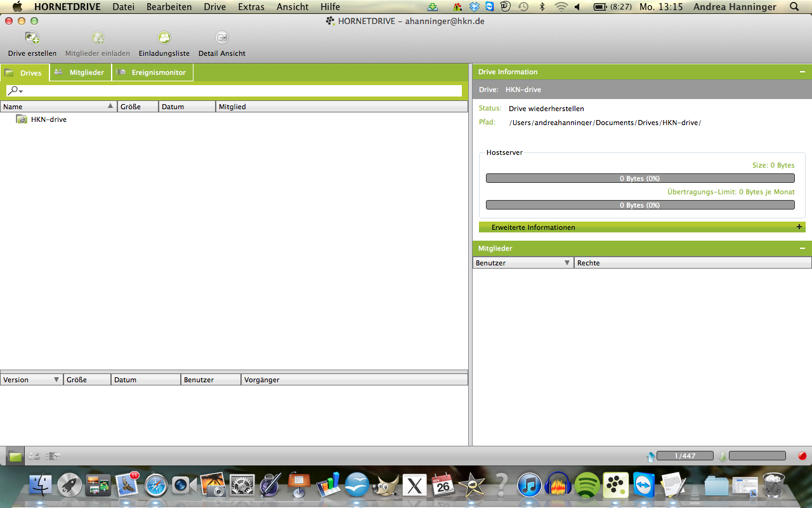This screenshot has width=812, height=508.
Task: Click the event monitor icon in bottom status bar
Action: coord(53,456)
